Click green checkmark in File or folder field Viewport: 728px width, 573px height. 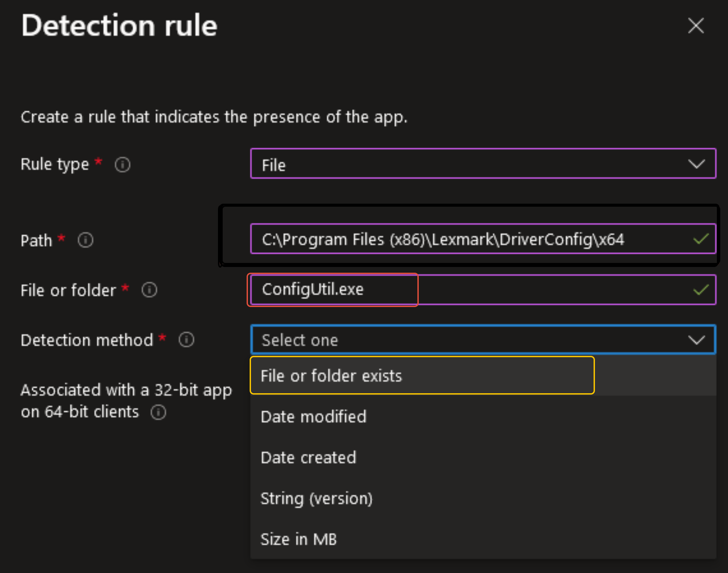(701, 290)
